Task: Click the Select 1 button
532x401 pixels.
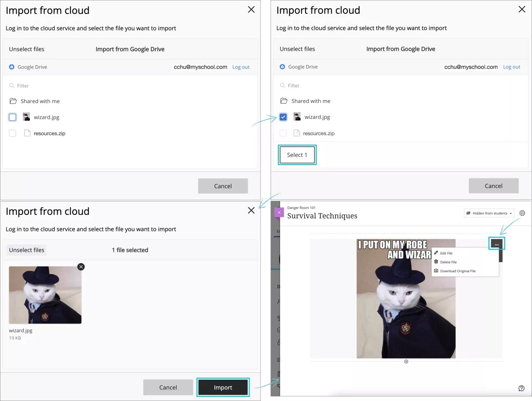Action: [x=297, y=155]
